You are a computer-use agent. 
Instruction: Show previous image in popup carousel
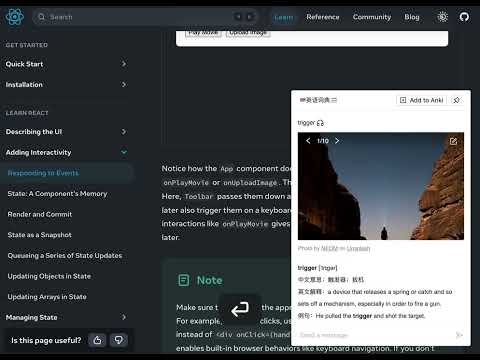[308, 141]
